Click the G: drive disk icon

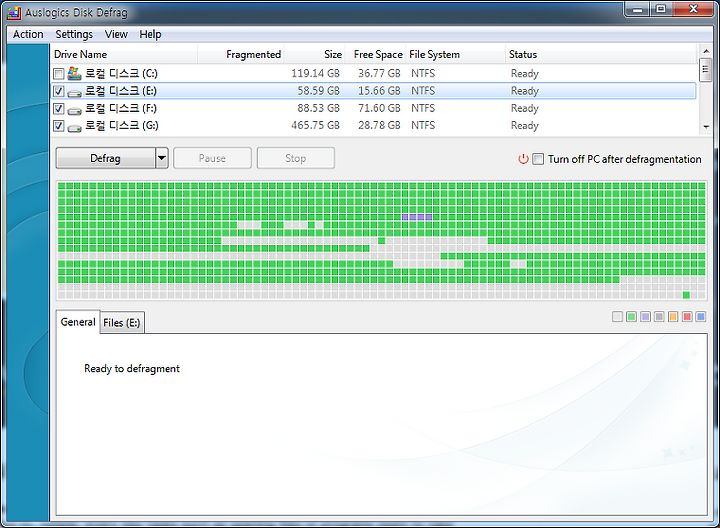click(x=74, y=127)
